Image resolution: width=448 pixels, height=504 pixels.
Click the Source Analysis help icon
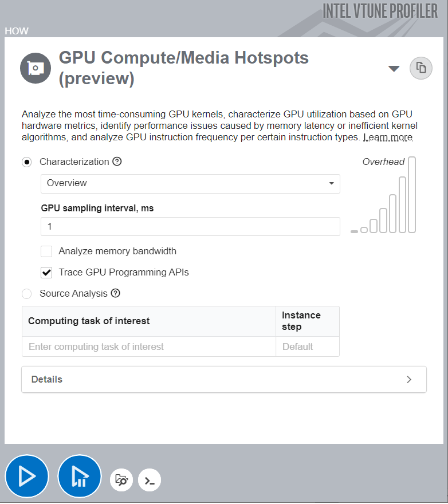point(115,293)
